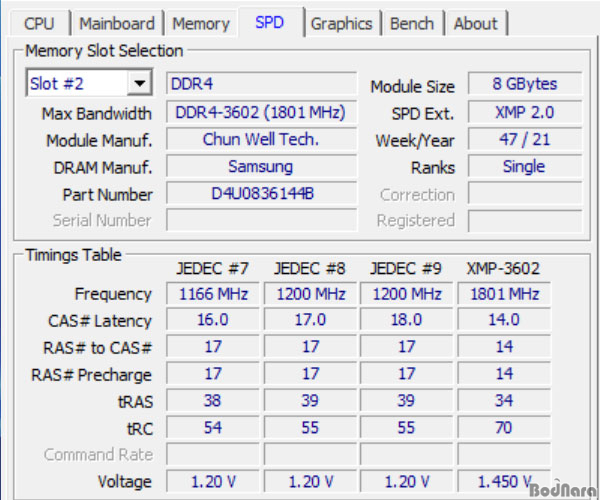The image size is (600, 500).
Task: Click the XMP-3602 RAS# to CAS# value 14
Action: point(504,347)
